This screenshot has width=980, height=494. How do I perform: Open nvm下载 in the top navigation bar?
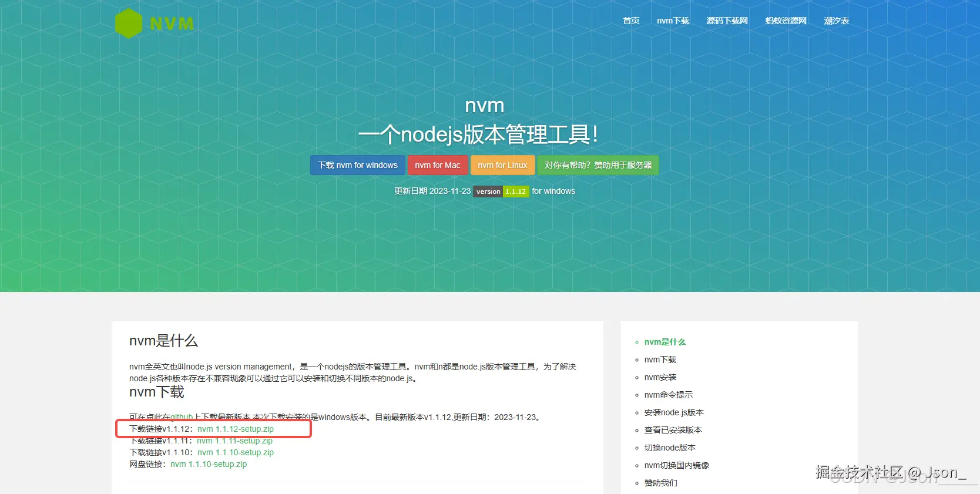point(673,21)
